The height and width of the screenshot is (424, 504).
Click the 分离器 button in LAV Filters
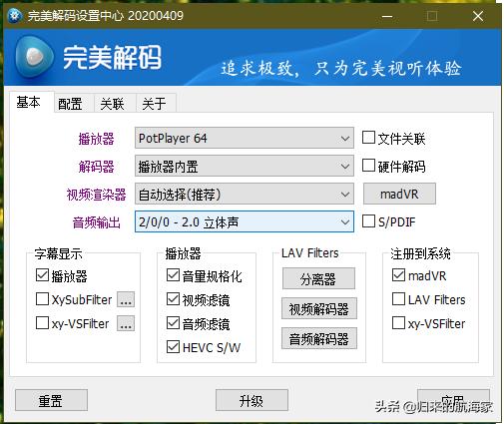[318, 278]
